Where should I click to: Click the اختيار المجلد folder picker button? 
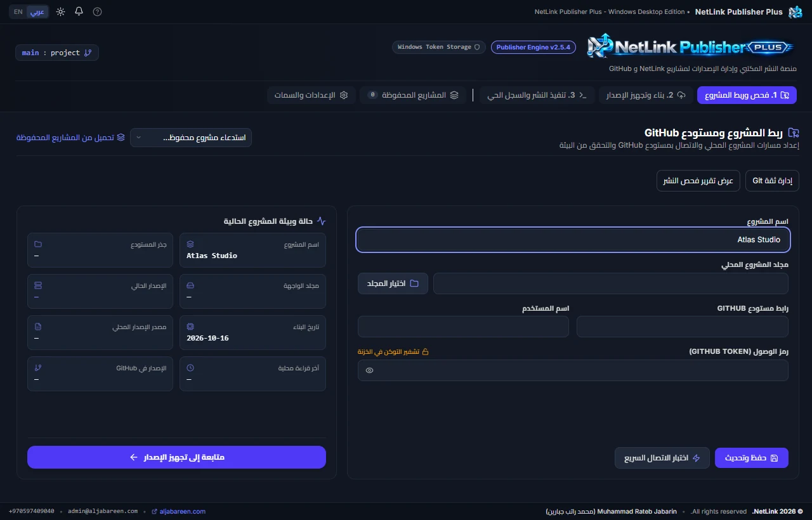point(393,283)
